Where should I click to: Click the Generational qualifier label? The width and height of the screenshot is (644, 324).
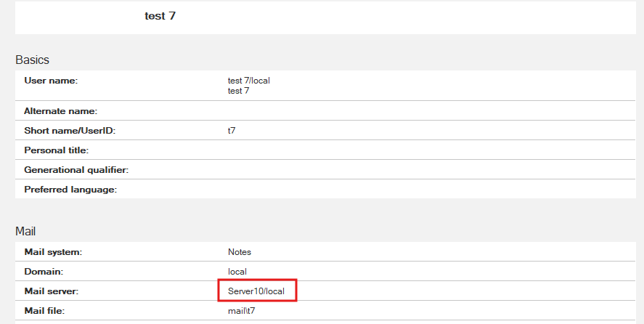pyautogui.click(x=76, y=170)
